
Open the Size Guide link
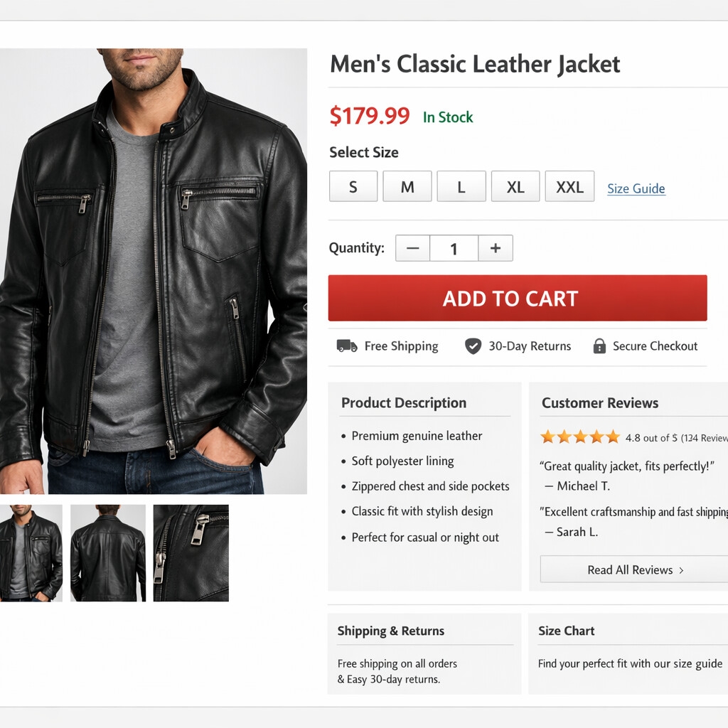(x=636, y=188)
